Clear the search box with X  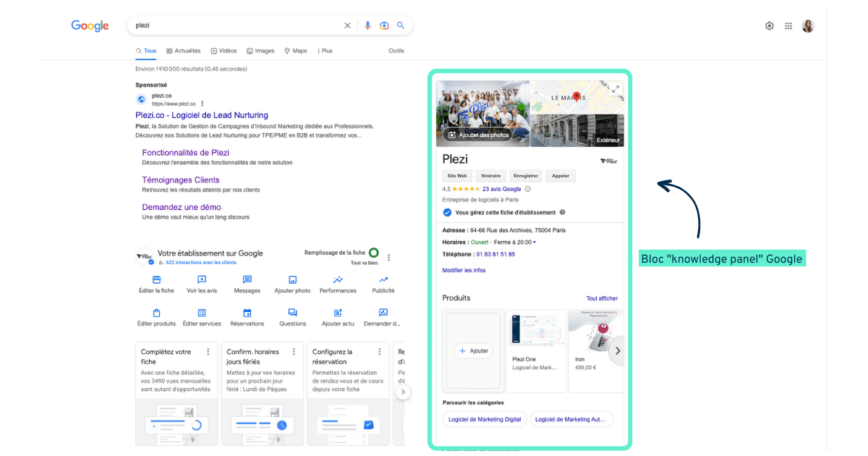click(x=347, y=25)
